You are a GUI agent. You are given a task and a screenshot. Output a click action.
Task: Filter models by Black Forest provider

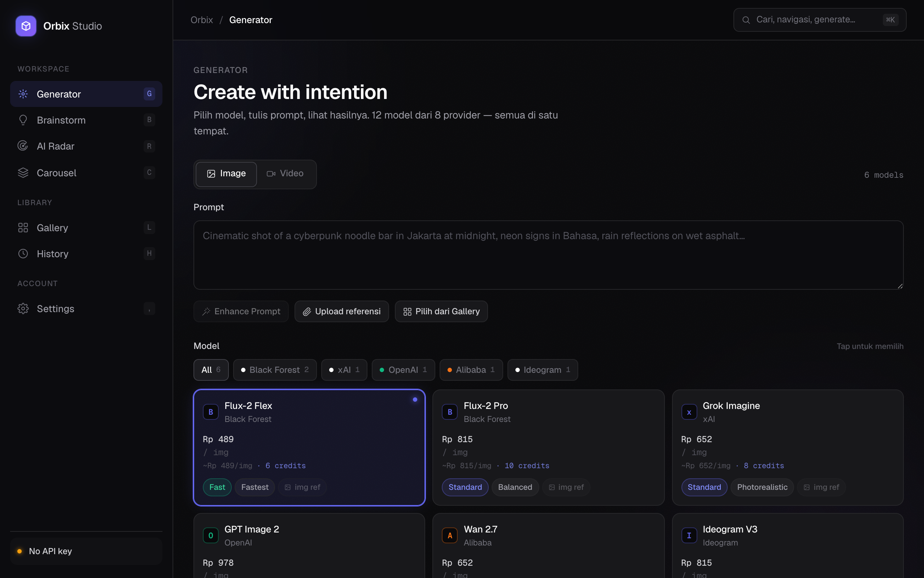(275, 370)
